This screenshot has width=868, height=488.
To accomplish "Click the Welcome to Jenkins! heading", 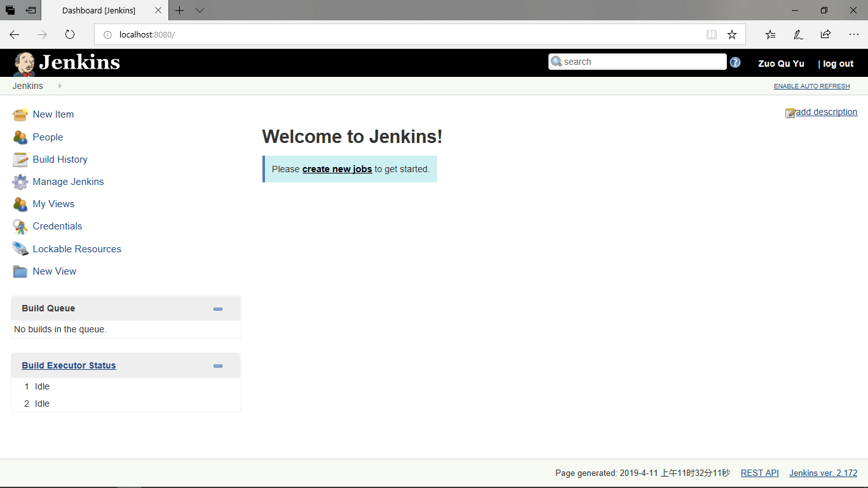I will tap(352, 137).
